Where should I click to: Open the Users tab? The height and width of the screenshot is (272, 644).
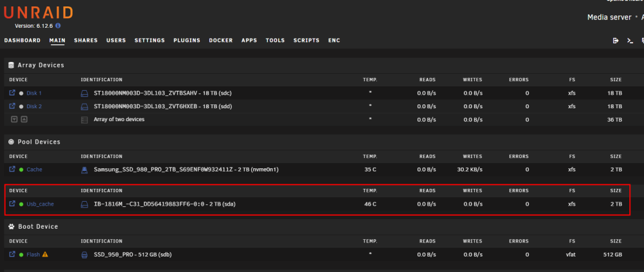coord(116,40)
